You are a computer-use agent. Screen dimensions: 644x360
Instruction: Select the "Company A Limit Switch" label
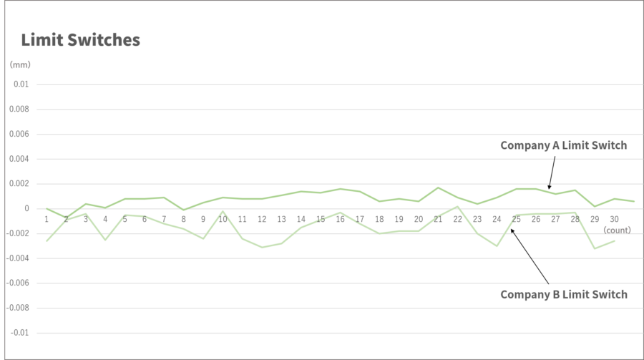(x=563, y=145)
